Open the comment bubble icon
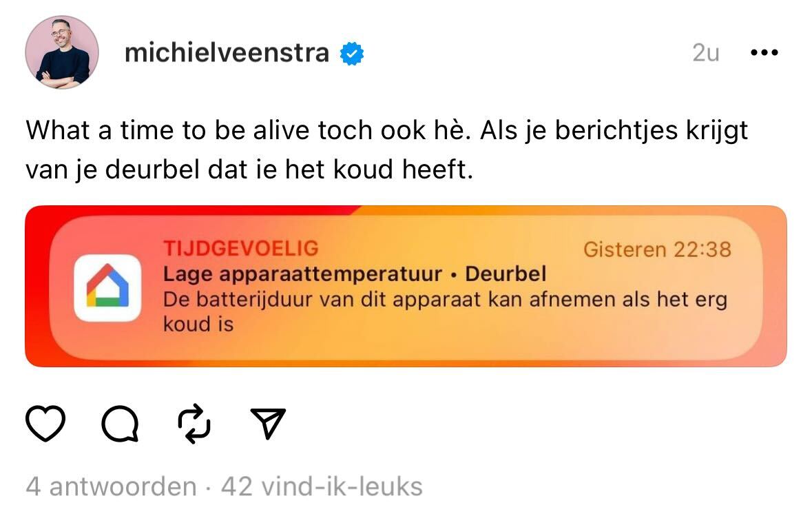 pos(122,425)
